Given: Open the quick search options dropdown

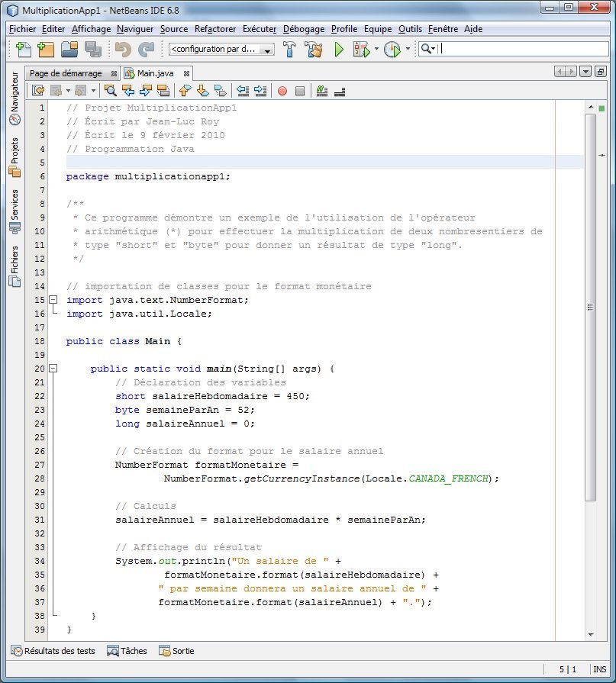Looking at the screenshot, I should coord(428,49).
